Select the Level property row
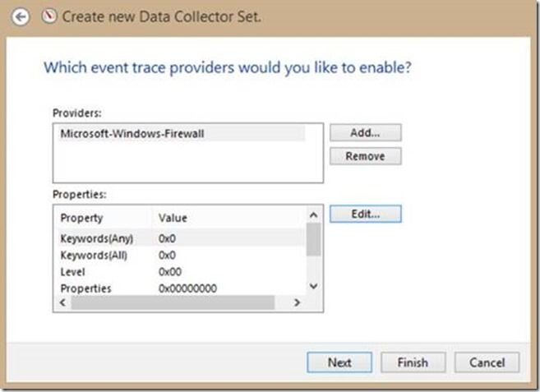This screenshot has height=392, width=540. [182, 272]
